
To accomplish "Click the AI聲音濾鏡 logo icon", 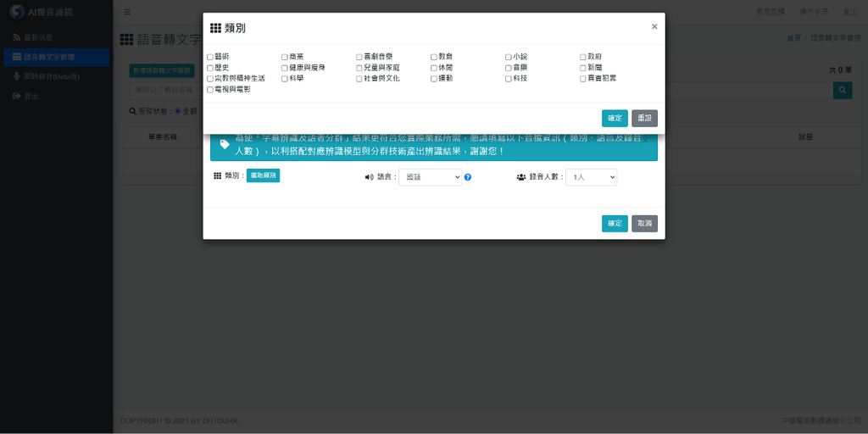I will 17,12.
